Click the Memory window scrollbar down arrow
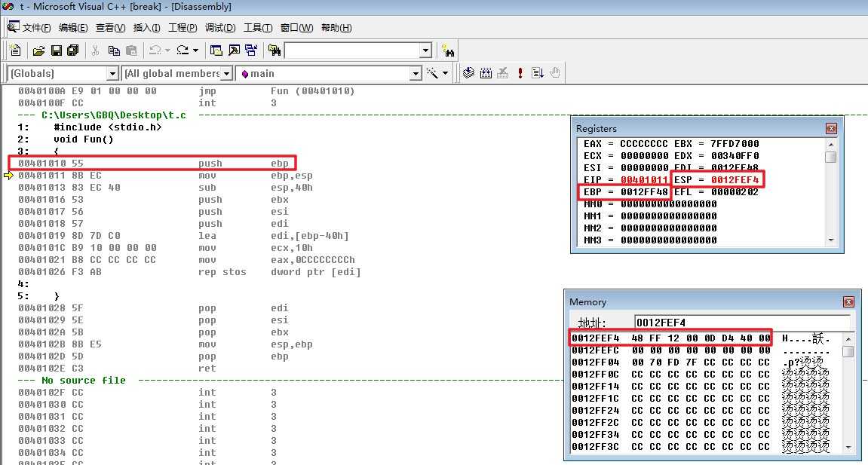Screen dimensions: 868x465 coord(848,448)
